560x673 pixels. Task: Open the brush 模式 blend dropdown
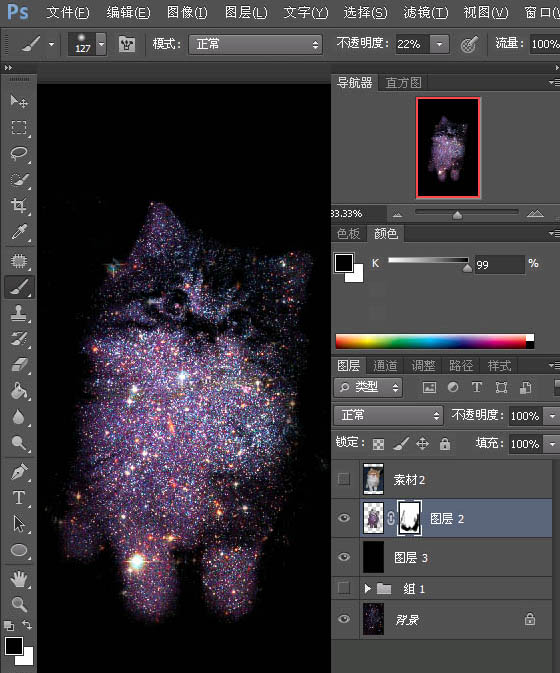click(x=255, y=44)
